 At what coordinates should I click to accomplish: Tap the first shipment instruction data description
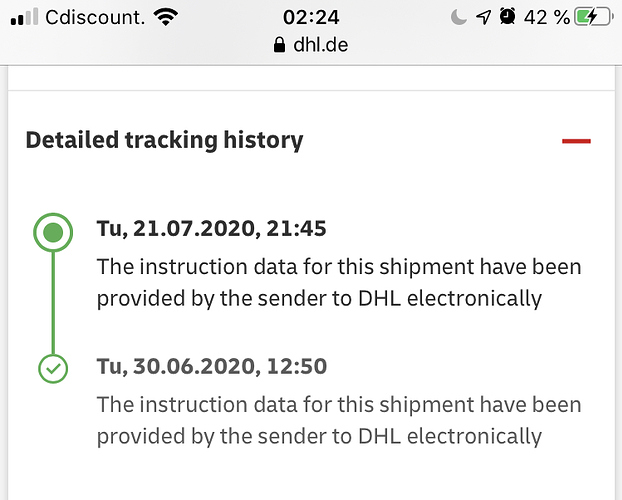pyautogui.click(x=339, y=283)
